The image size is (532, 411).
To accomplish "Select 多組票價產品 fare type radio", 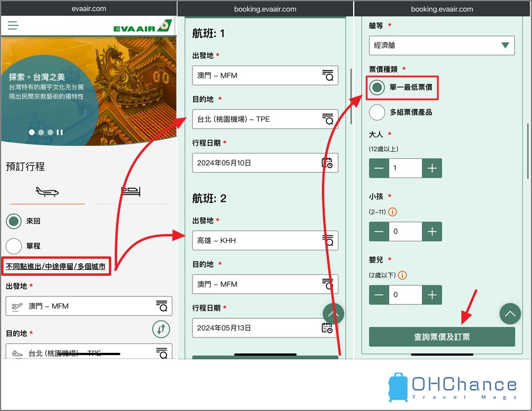I will click(377, 112).
